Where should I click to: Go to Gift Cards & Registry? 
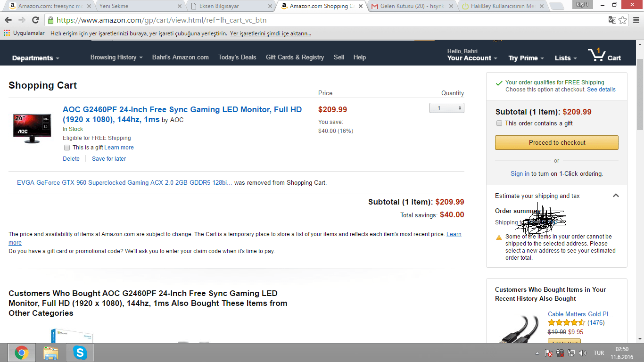(295, 57)
